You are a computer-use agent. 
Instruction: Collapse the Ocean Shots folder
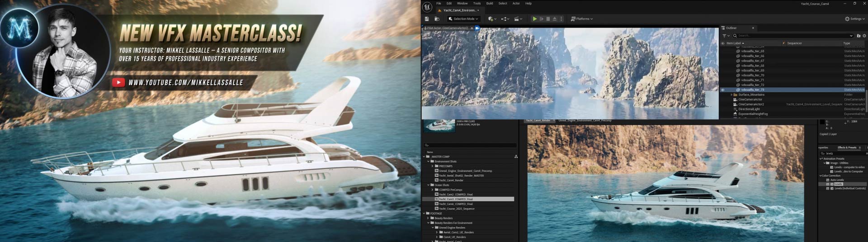(428, 185)
